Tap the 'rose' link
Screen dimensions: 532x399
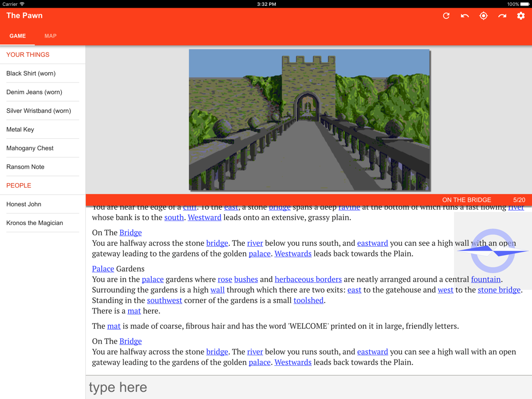coord(225,279)
